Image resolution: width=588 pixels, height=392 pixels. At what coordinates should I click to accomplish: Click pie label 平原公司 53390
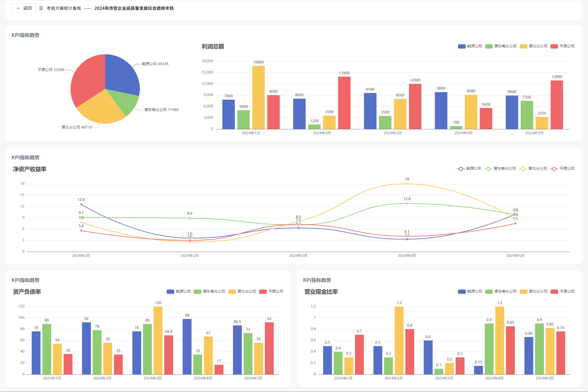point(51,70)
